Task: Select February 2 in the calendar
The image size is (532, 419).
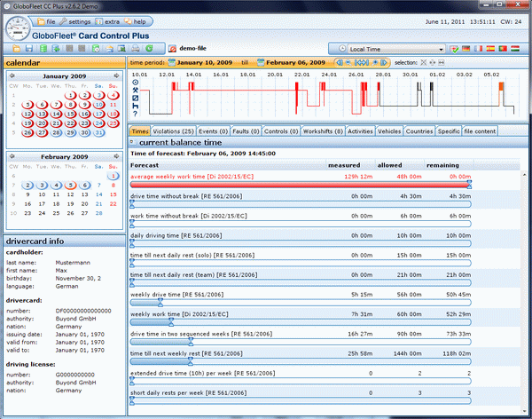Action: [27, 186]
